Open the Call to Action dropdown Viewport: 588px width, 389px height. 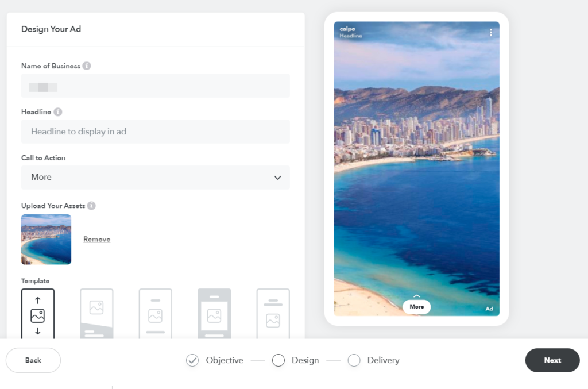(155, 178)
